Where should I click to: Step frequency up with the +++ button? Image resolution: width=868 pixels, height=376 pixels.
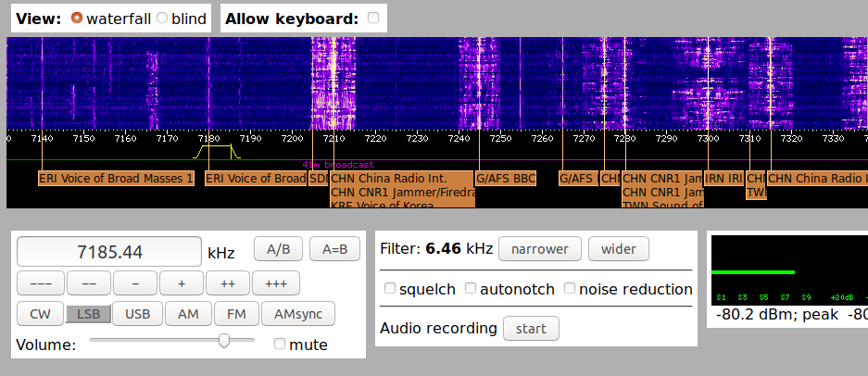276,283
